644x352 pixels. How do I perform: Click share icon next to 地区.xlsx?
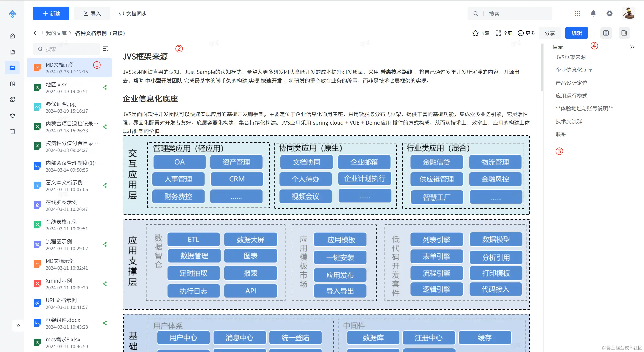click(x=105, y=87)
